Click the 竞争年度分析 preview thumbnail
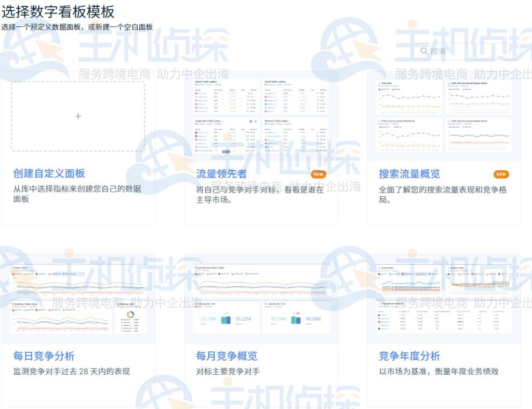The height and width of the screenshot is (409, 532). click(x=444, y=298)
